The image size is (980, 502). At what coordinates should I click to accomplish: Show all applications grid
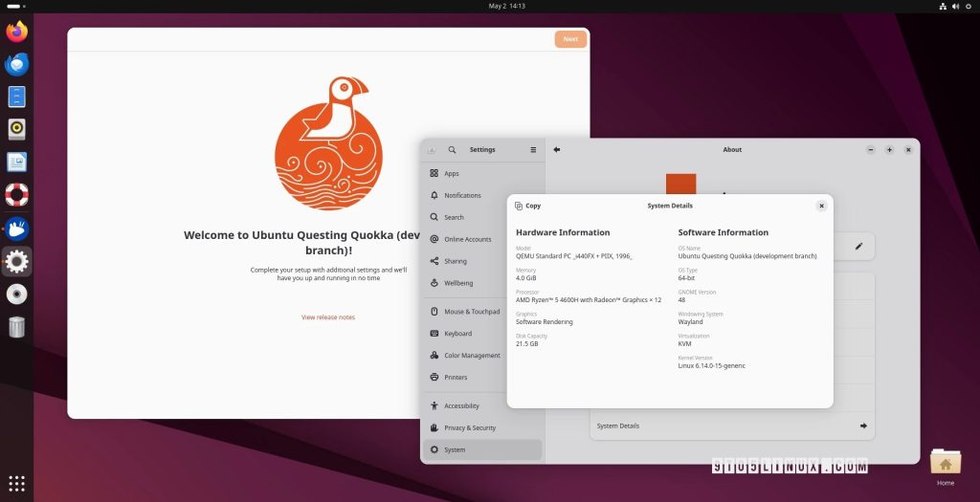(16, 483)
